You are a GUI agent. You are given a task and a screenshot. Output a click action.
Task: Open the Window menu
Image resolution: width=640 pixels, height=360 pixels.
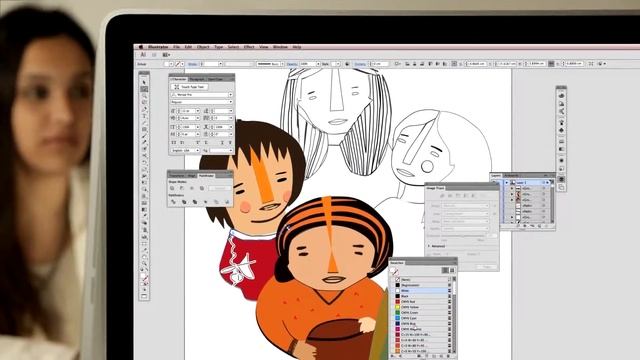[x=280, y=47]
